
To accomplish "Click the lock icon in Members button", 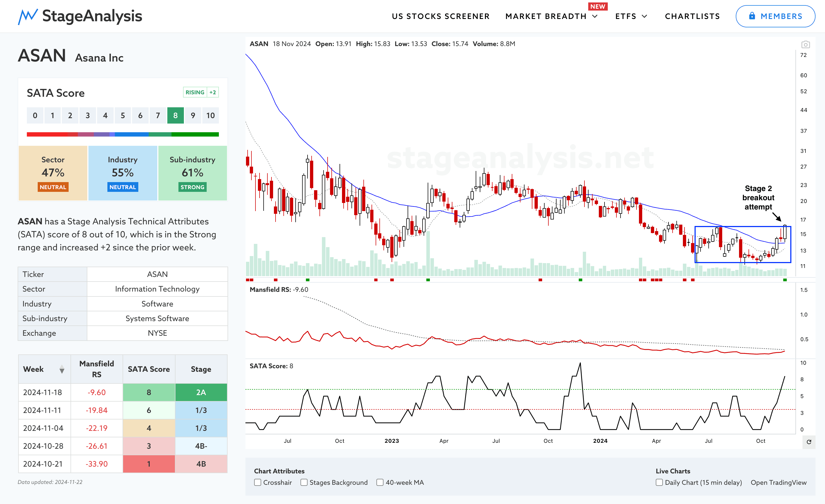I will (752, 16).
